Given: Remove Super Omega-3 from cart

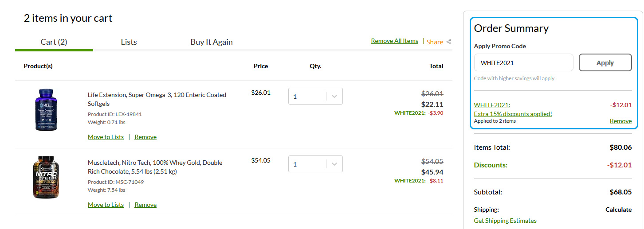Looking at the screenshot, I should coord(145,137).
